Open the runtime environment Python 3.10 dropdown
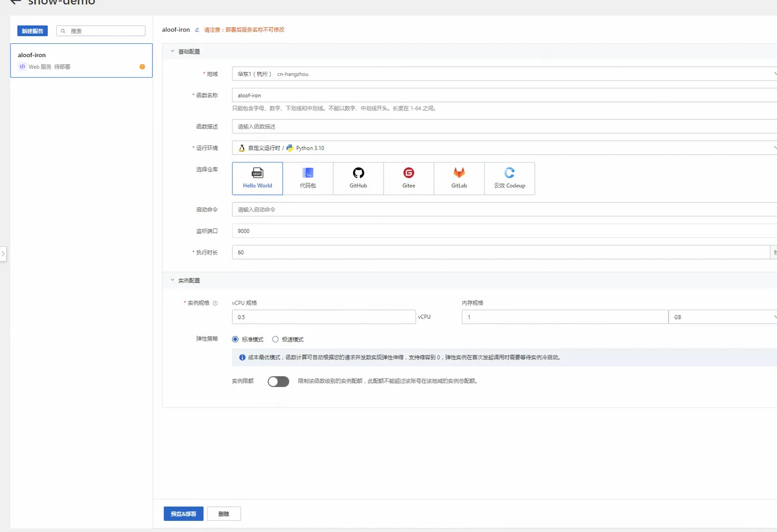The width and height of the screenshot is (777, 532). [504, 148]
